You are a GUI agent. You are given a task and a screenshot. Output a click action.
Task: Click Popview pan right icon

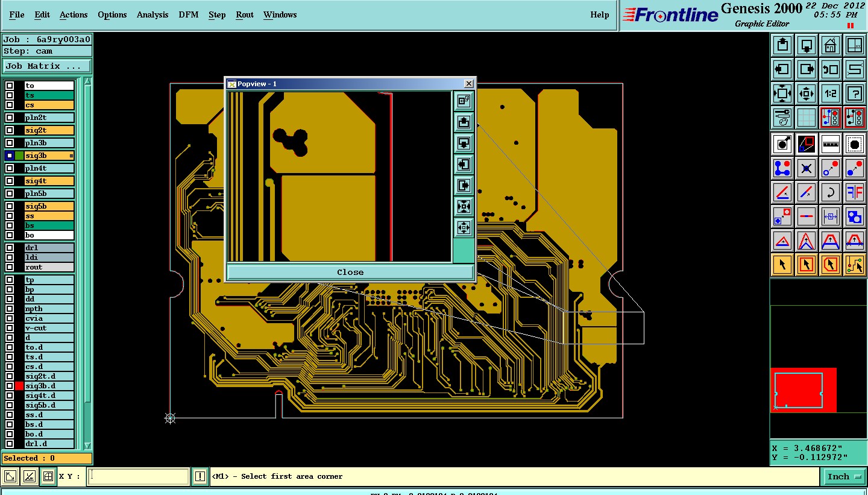464,185
